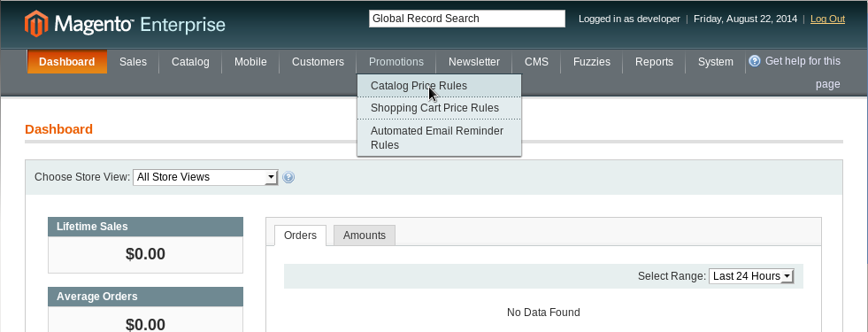
Task: Click the No Data Found text
Action: (543, 313)
